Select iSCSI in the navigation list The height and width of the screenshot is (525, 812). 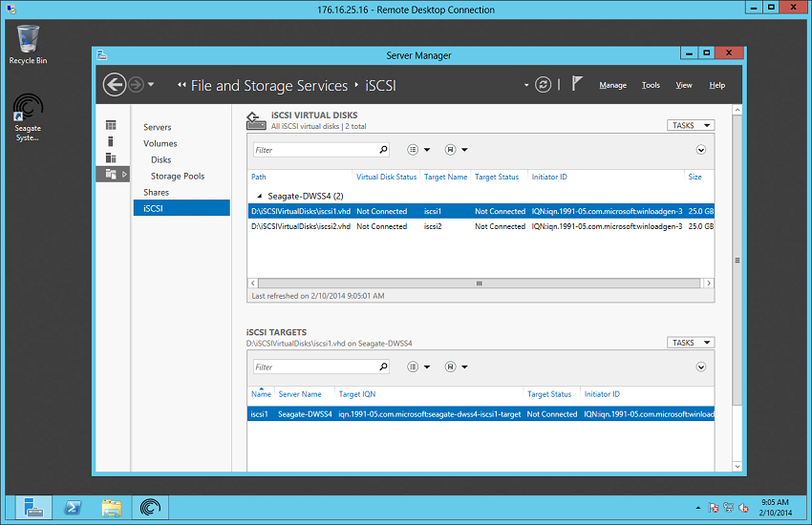pos(182,208)
